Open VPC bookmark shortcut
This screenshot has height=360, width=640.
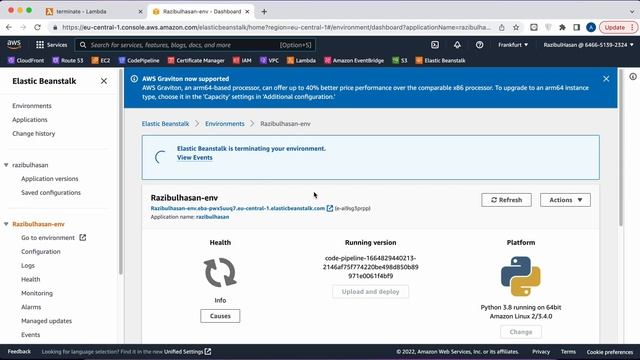269,60
